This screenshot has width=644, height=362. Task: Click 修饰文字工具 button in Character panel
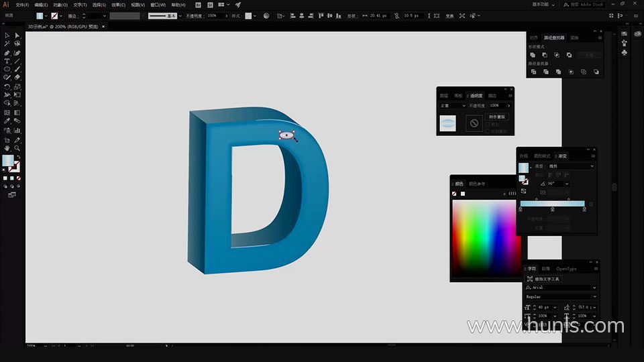tap(543, 279)
